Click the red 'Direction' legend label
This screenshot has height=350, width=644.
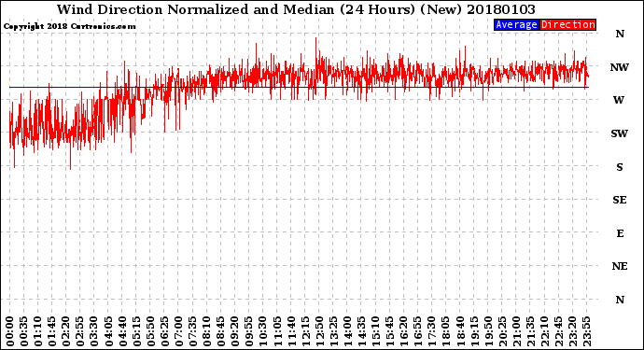(567, 24)
